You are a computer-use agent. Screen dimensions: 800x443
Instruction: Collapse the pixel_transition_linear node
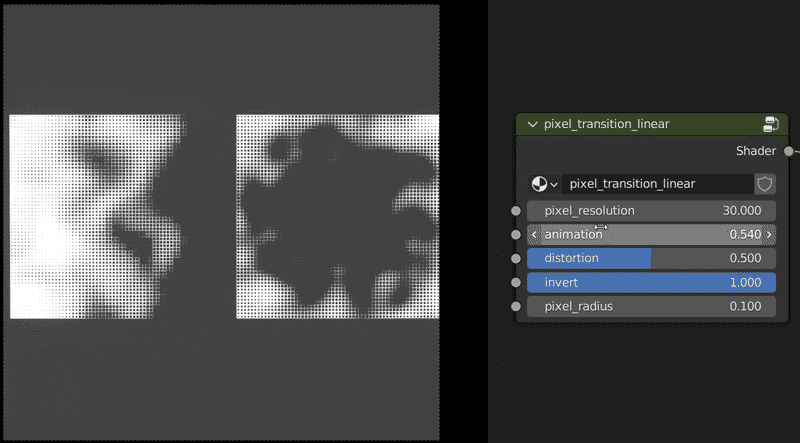(533, 124)
